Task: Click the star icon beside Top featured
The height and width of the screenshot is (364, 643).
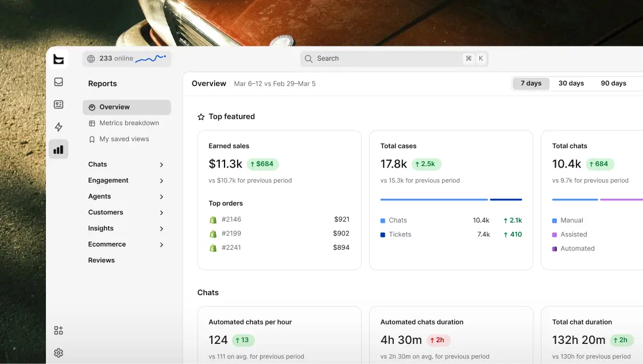Action: pos(201,117)
